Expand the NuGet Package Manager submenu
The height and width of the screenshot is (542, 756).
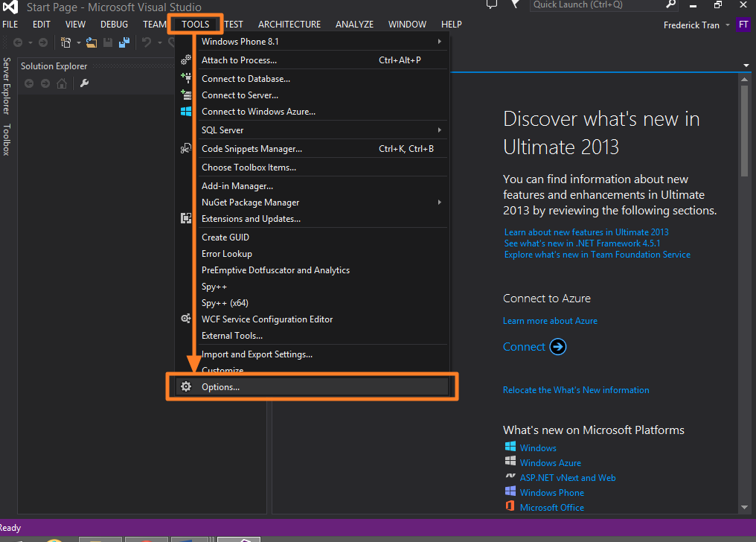point(440,203)
